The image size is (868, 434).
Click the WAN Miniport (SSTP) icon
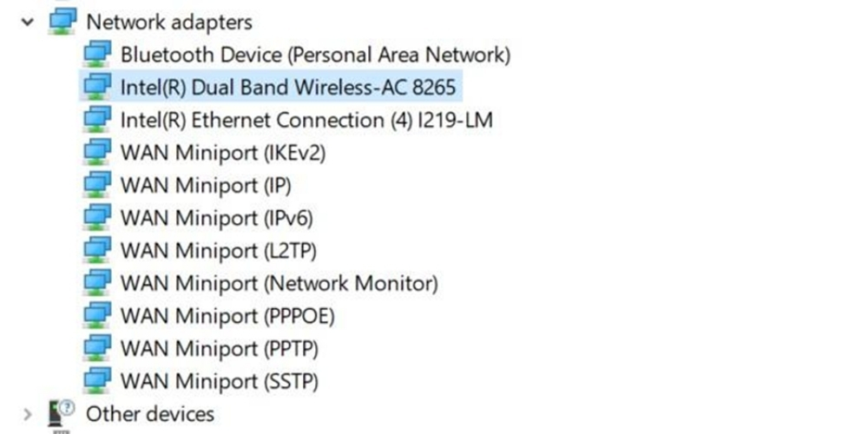(x=97, y=381)
